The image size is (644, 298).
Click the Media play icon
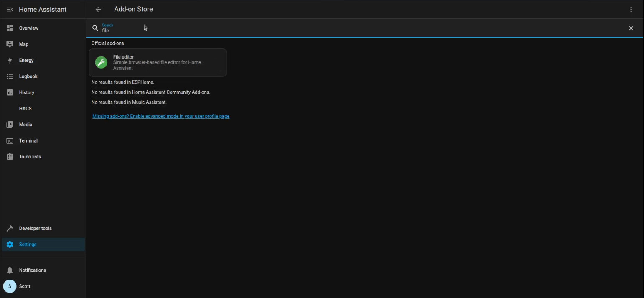tap(10, 125)
